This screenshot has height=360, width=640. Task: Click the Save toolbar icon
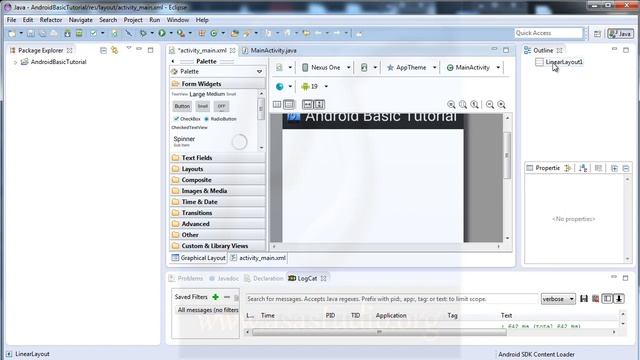pos(31,33)
